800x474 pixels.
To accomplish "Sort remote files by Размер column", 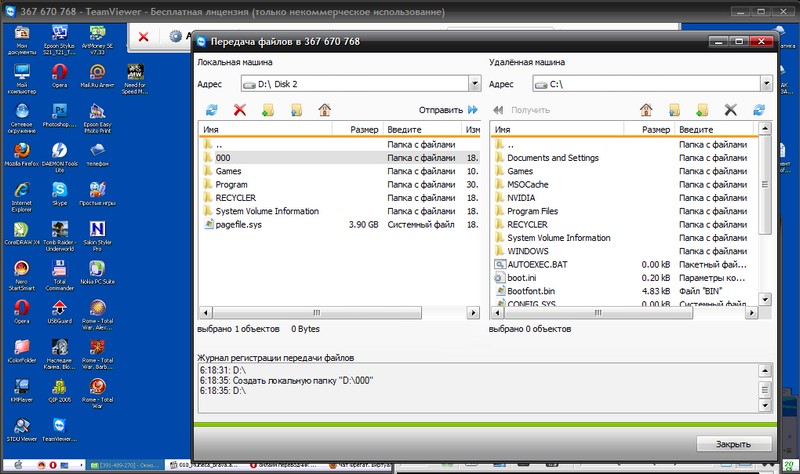I will pos(655,130).
